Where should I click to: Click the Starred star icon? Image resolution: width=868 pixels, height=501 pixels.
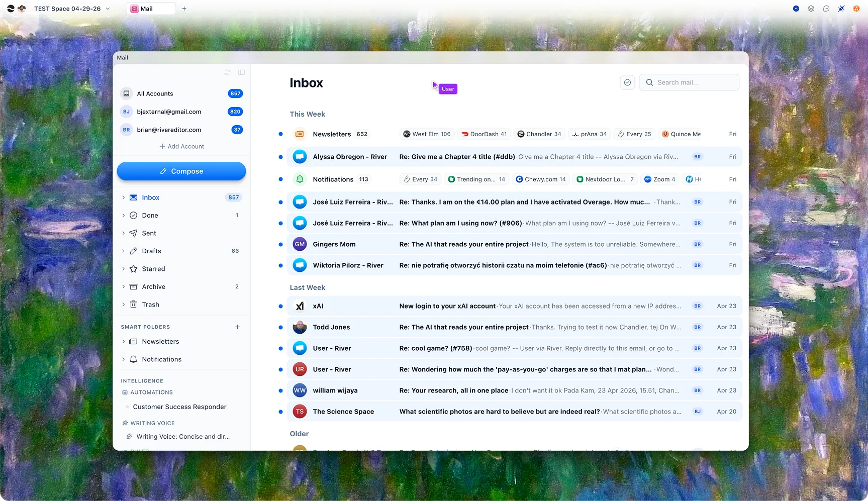coord(133,269)
